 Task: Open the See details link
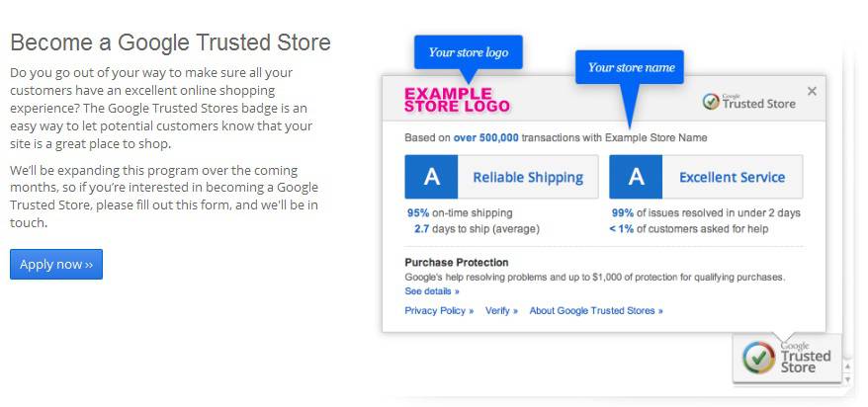coord(432,290)
